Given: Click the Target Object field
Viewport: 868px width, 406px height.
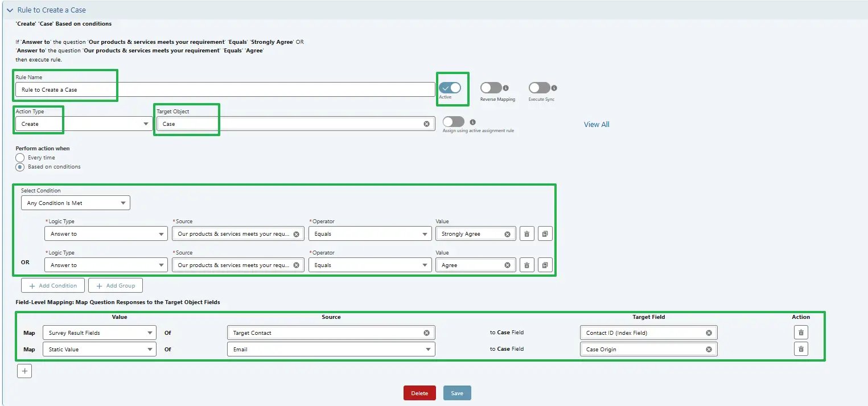Looking at the screenshot, I should [296, 124].
